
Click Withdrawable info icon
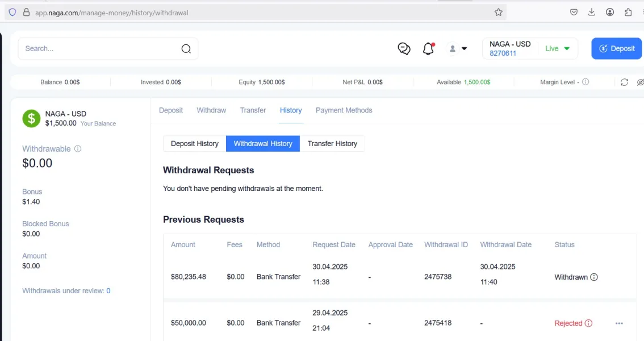(x=78, y=149)
